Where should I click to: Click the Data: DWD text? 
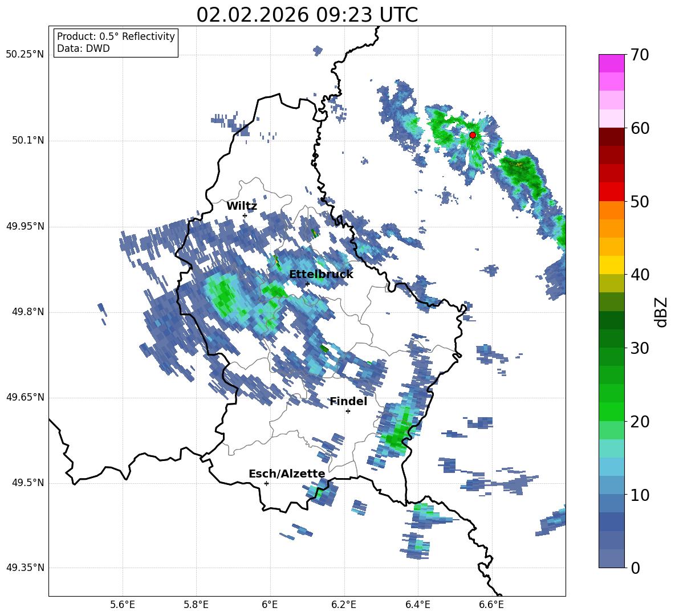click(x=83, y=48)
